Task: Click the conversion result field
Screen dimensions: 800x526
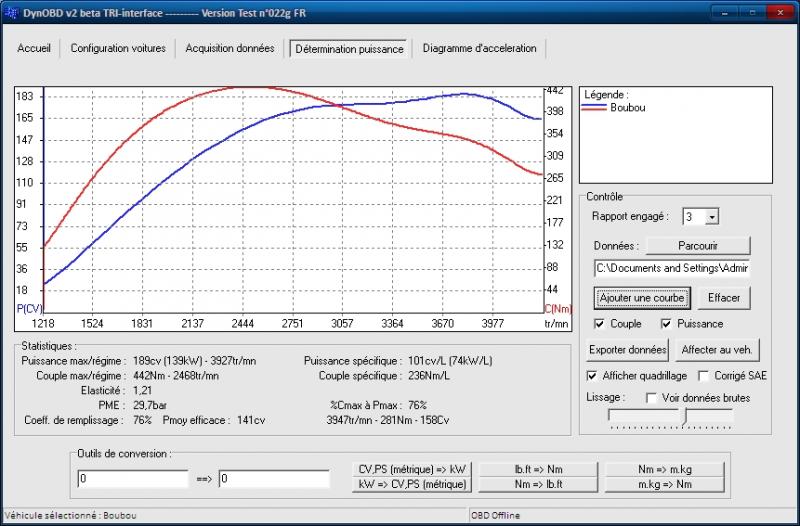Action: [x=274, y=479]
